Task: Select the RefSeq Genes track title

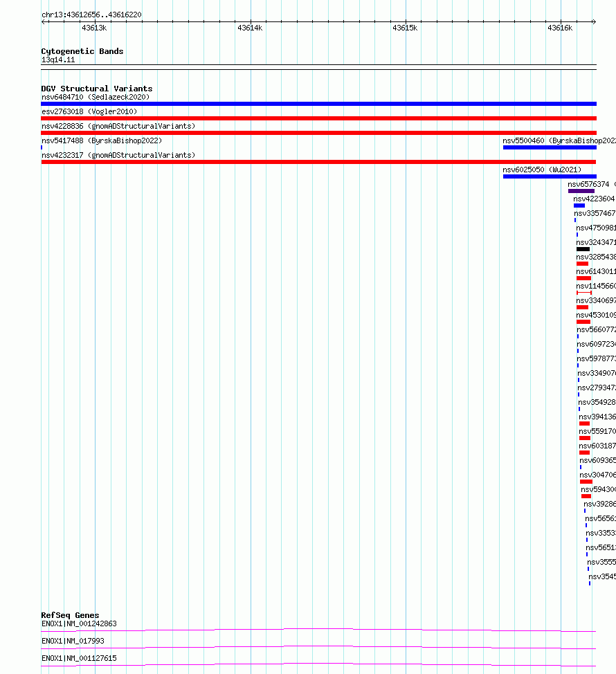Action: point(70,615)
